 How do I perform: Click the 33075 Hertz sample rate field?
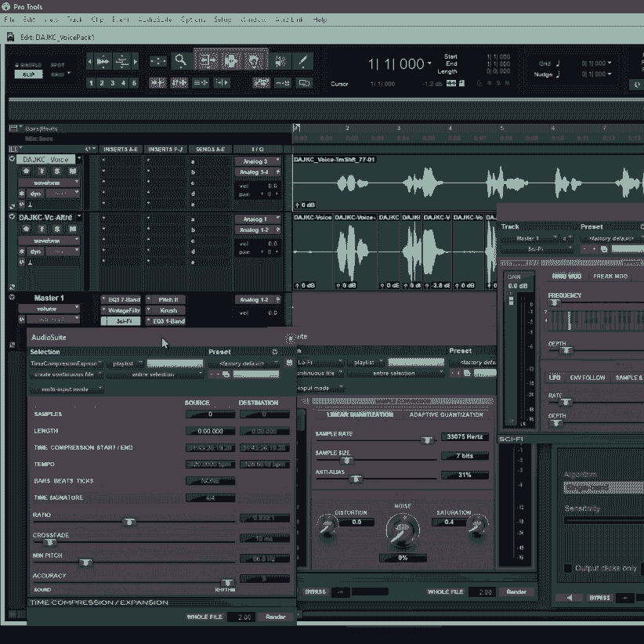465,436
